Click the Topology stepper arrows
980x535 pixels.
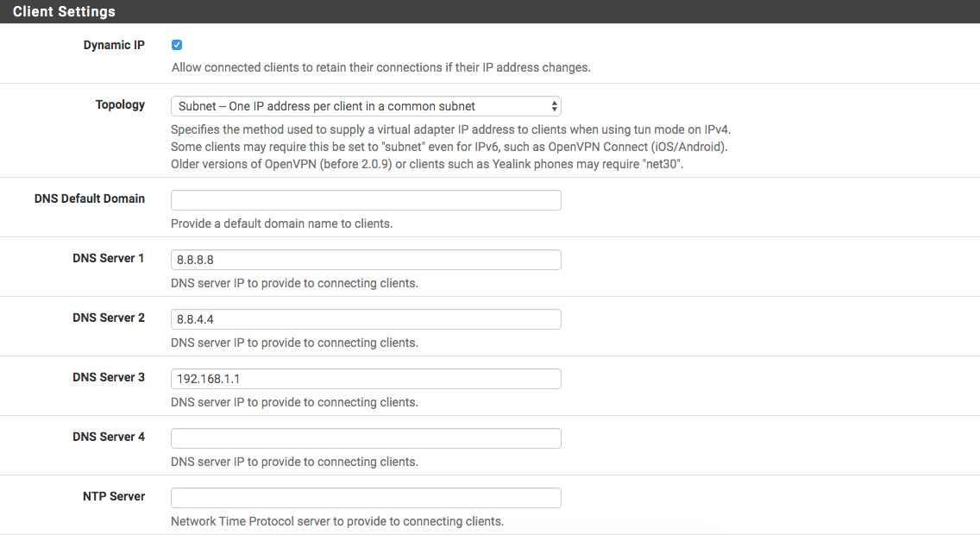tap(553, 105)
